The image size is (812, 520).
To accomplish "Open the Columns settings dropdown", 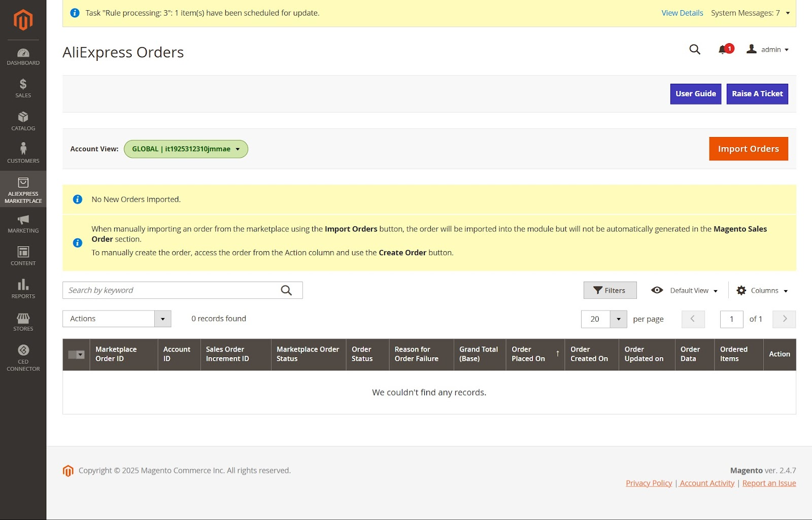I will click(x=762, y=291).
